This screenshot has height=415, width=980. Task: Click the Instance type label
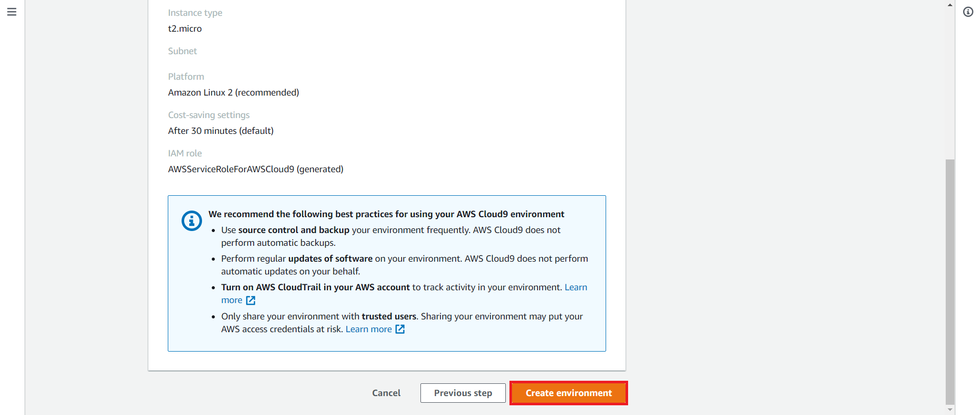click(195, 13)
